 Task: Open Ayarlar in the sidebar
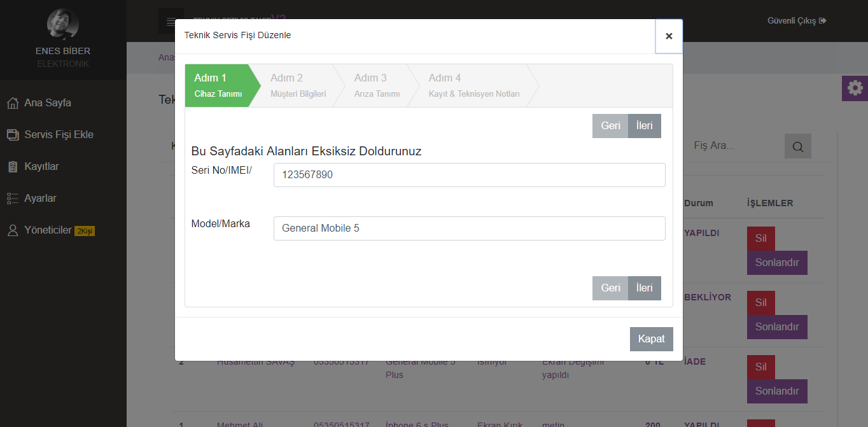(40, 199)
